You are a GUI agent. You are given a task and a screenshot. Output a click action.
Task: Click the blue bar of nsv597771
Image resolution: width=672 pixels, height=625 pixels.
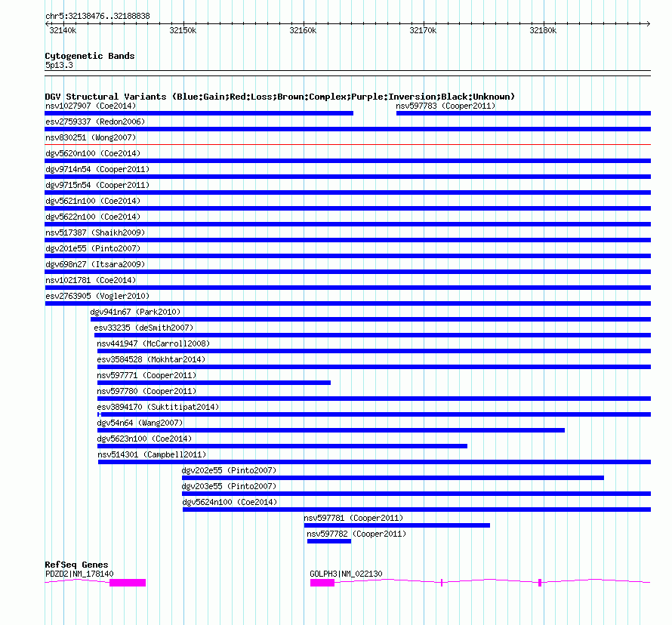click(x=214, y=383)
